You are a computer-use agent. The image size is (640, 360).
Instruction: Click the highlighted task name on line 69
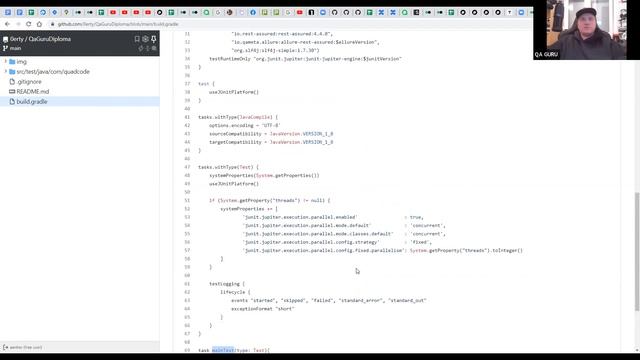point(223,350)
